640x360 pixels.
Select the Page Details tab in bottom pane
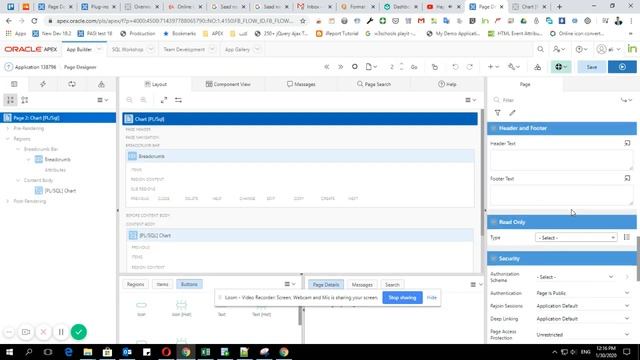click(326, 284)
